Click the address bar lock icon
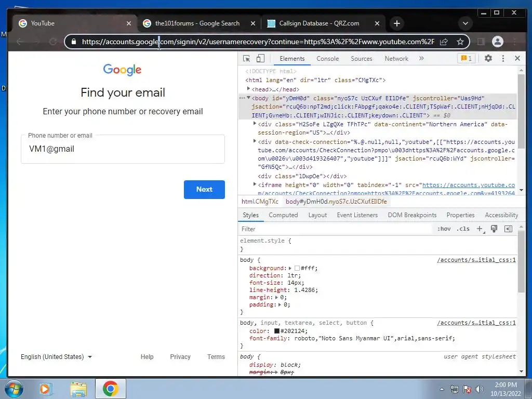The image size is (532, 399). (x=74, y=42)
